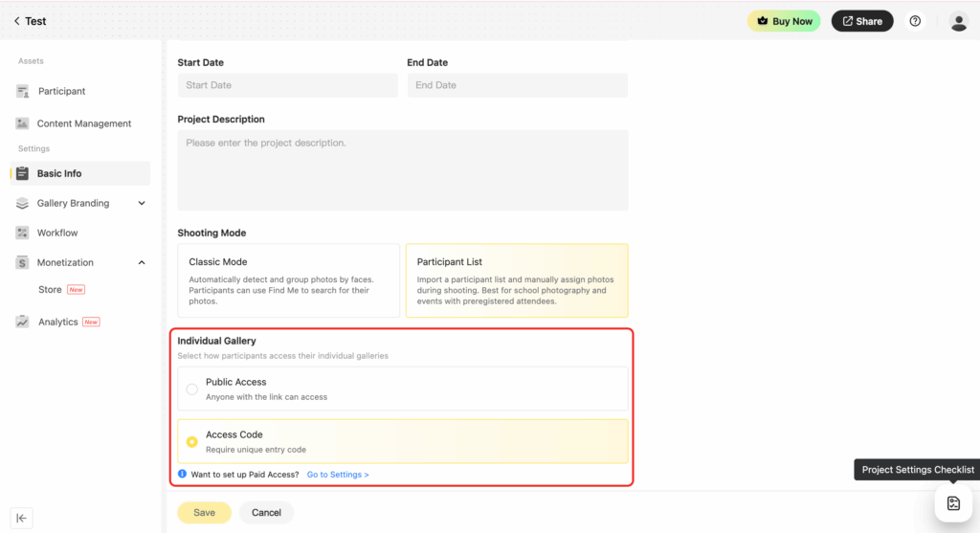Follow the Go to Settings link
This screenshot has width=980, height=533.
point(337,475)
